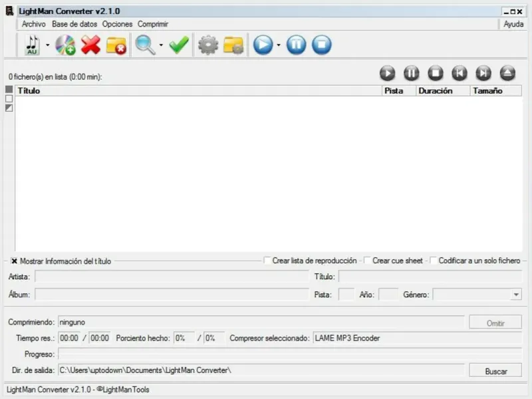Close the LightMan Converter window
This screenshot has height=399, width=532.
pos(519,11)
